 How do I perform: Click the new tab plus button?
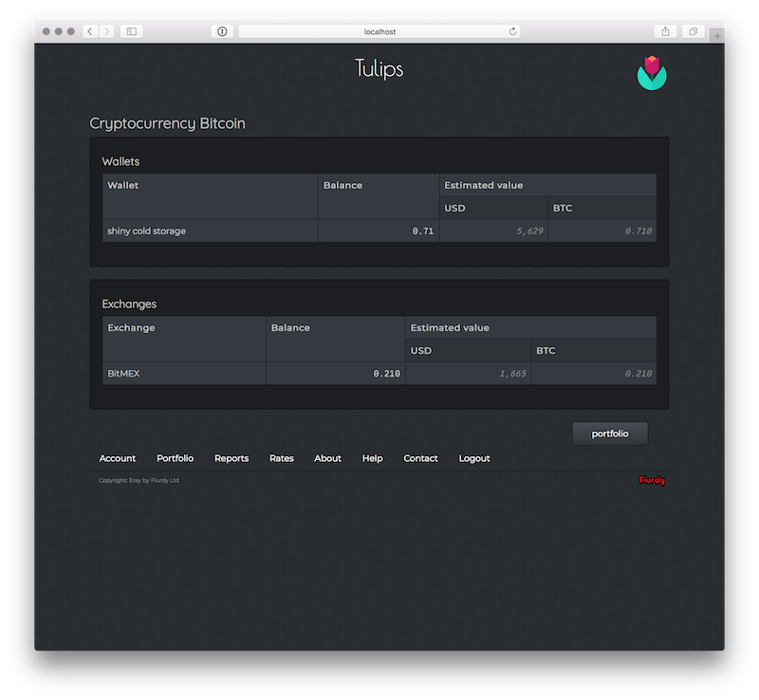click(716, 33)
